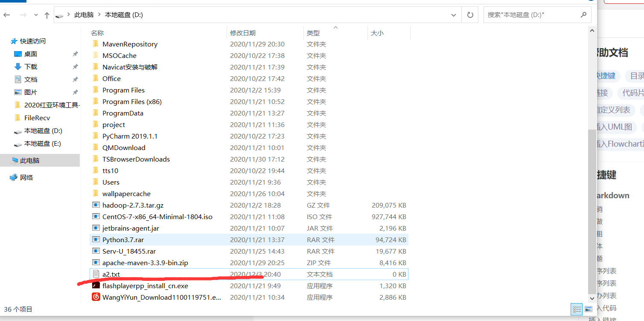Expand chevron between 此电脑 and 本地磁盘
644x321 pixels.
99,15
